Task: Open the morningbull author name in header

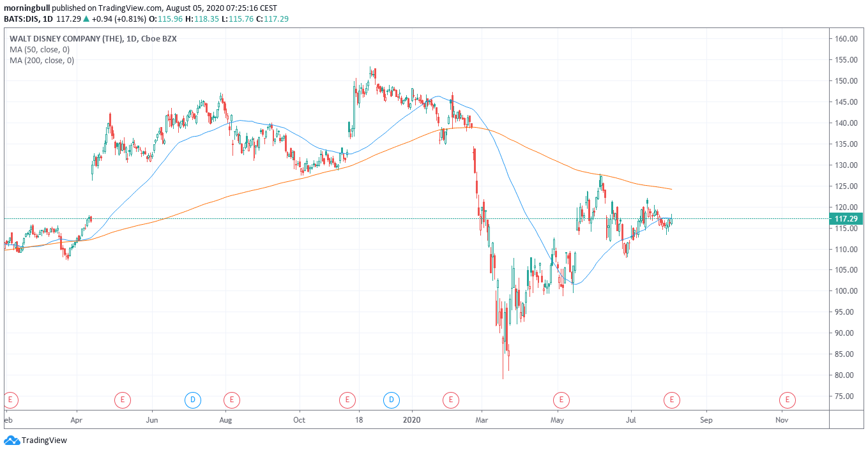Action: 26,8
